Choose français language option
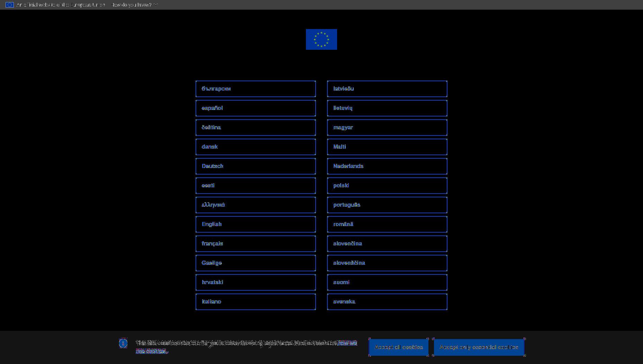 256,244
